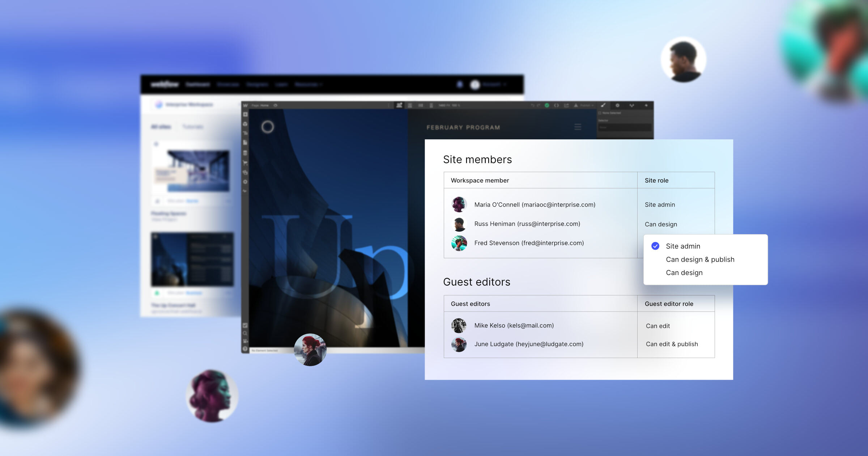Choose Can design & publish role
The image size is (868, 456).
(700, 259)
